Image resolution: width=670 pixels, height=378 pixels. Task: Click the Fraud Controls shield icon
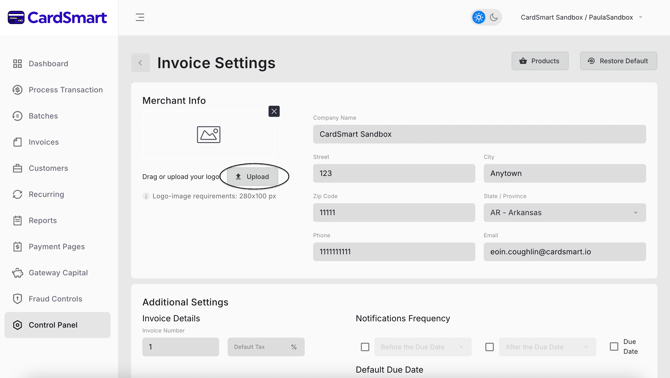(x=18, y=299)
